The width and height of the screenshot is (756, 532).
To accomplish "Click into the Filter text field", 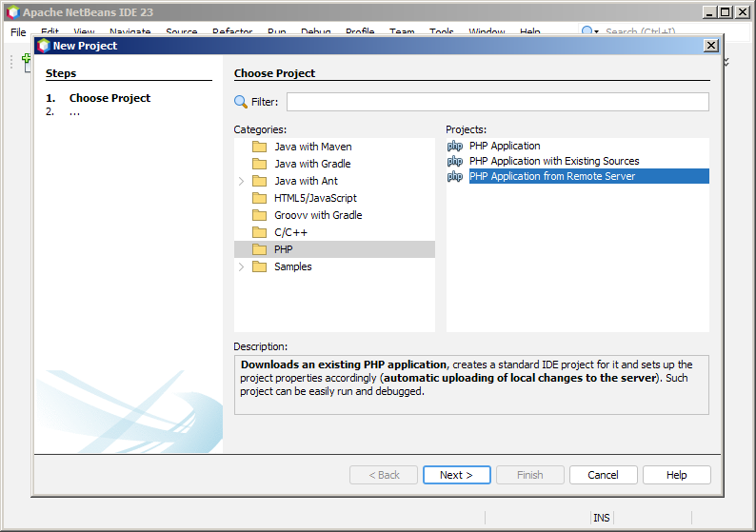I will click(x=497, y=102).
